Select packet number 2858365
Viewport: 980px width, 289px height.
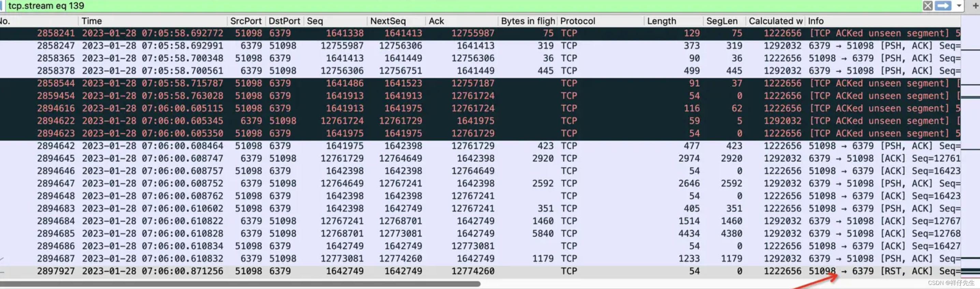click(480, 59)
